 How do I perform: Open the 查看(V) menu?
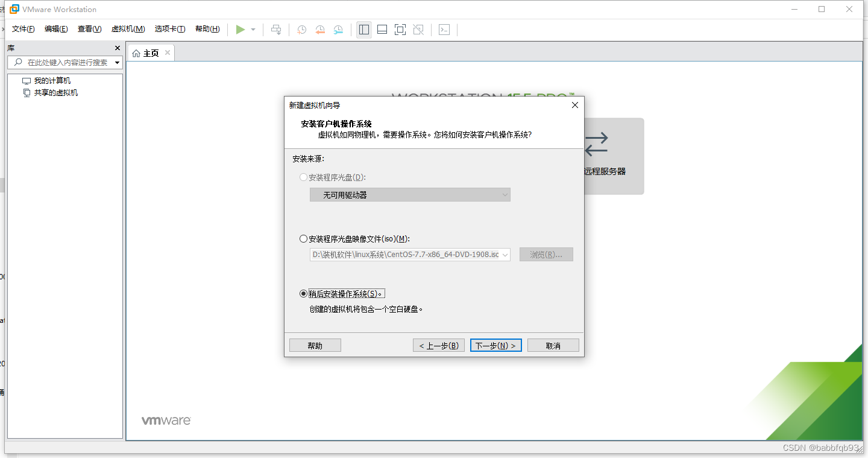coord(89,29)
